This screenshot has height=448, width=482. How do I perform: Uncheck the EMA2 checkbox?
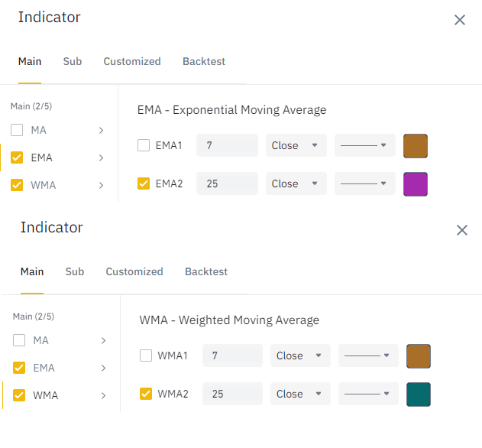(144, 183)
